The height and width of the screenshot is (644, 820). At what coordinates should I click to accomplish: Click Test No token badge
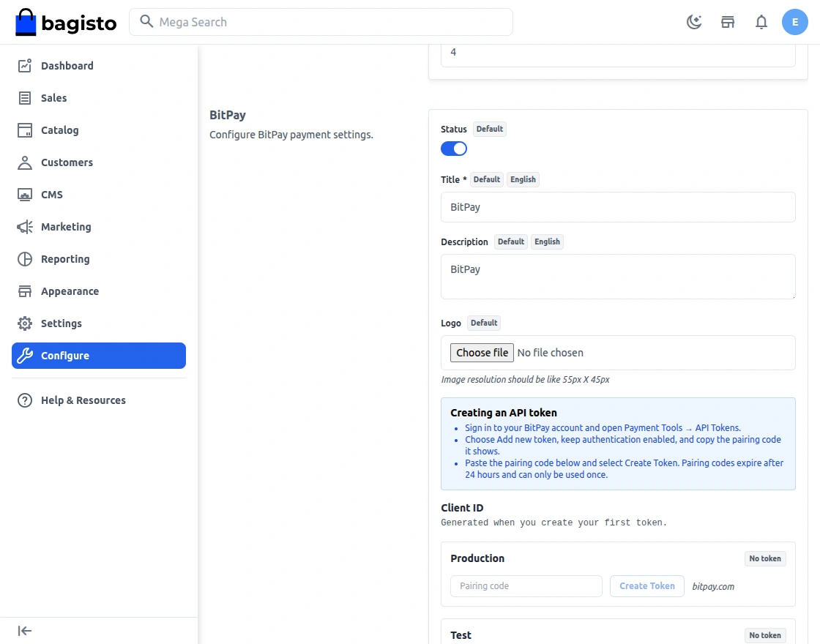click(x=765, y=636)
